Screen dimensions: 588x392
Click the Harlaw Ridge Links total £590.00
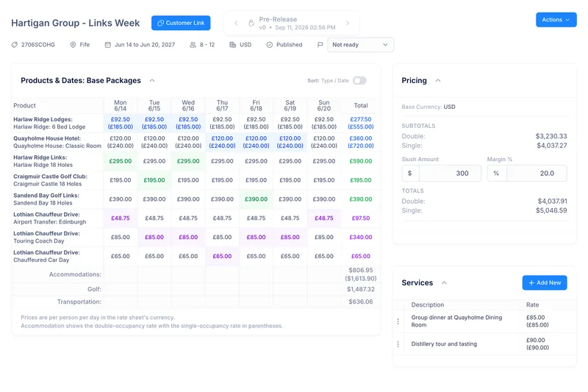tap(361, 161)
